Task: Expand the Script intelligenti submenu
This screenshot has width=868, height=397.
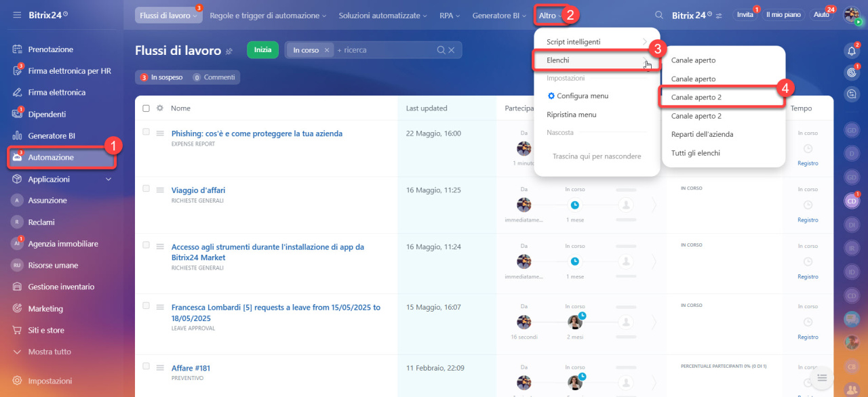Action: pyautogui.click(x=597, y=42)
